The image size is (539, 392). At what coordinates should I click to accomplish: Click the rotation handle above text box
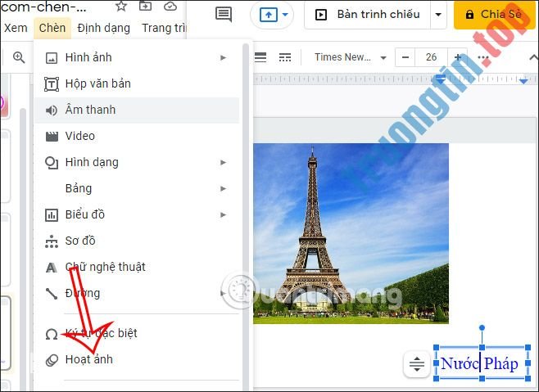coord(482,327)
